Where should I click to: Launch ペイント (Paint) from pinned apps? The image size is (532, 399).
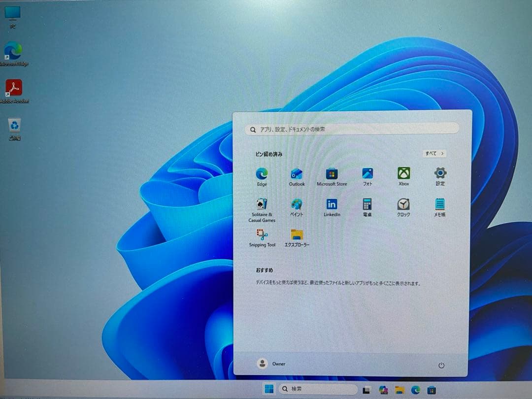click(297, 204)
